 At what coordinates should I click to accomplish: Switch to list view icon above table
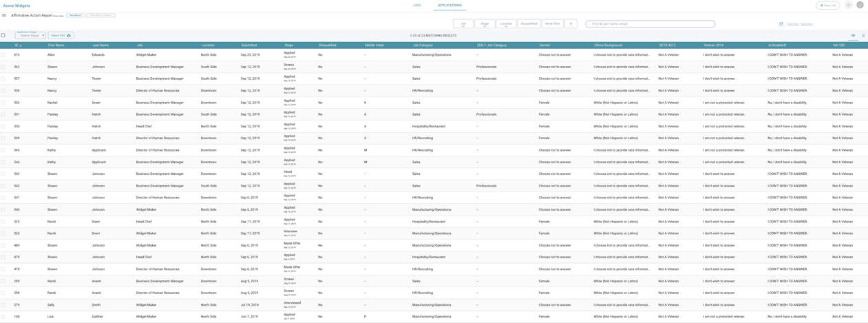(853, 35)
